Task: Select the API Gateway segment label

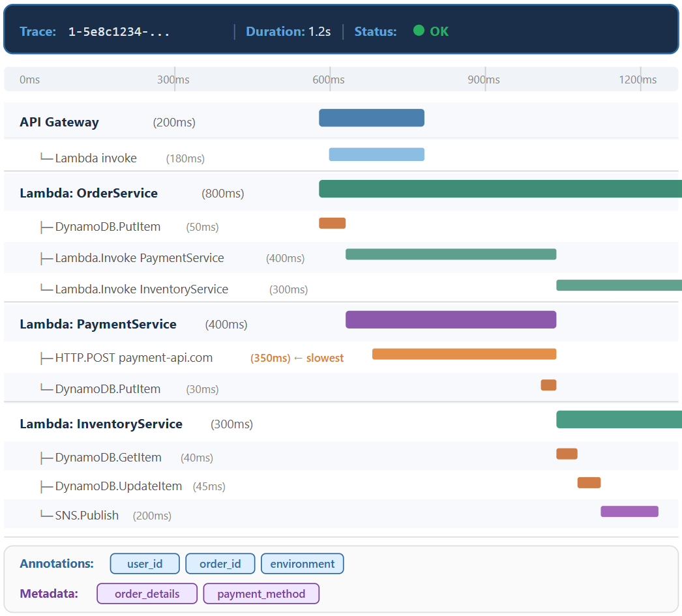Action: [x=59, y=122]
